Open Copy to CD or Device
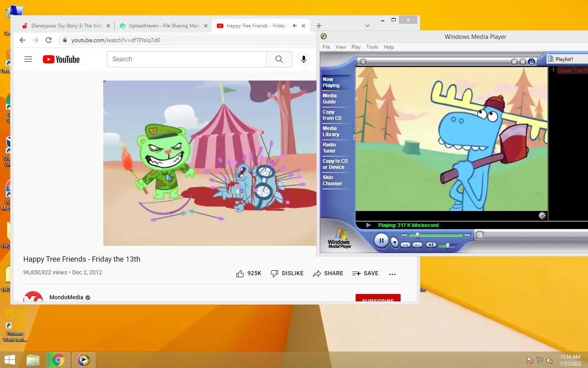This screenshot has width=588, height=368. [336, 164]
